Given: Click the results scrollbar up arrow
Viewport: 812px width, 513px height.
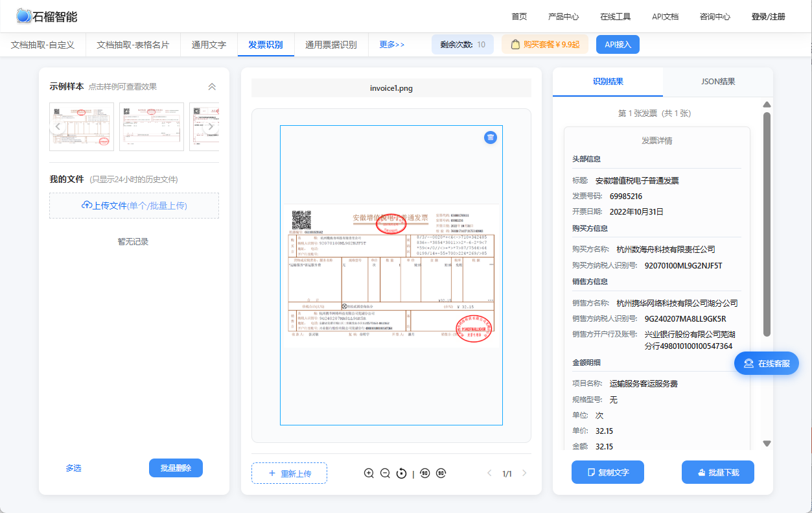Looking at the screenshot, I should (767, 104).
